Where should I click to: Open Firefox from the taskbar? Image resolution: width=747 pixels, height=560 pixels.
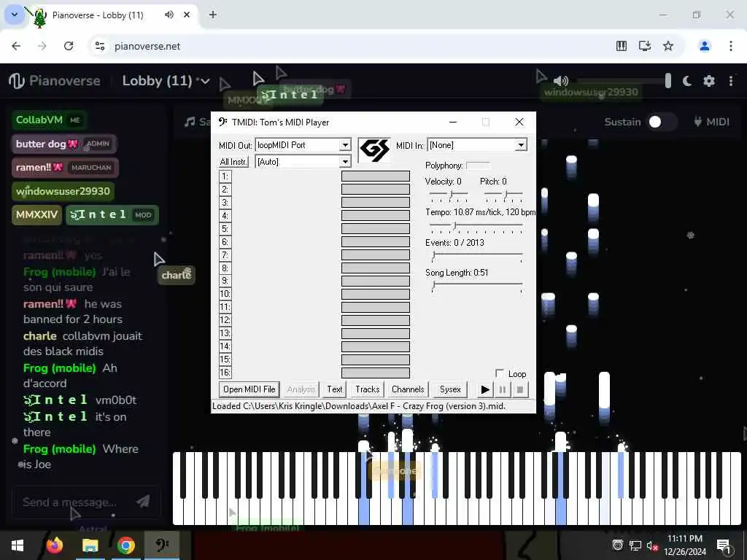click(x=54, y=545)
